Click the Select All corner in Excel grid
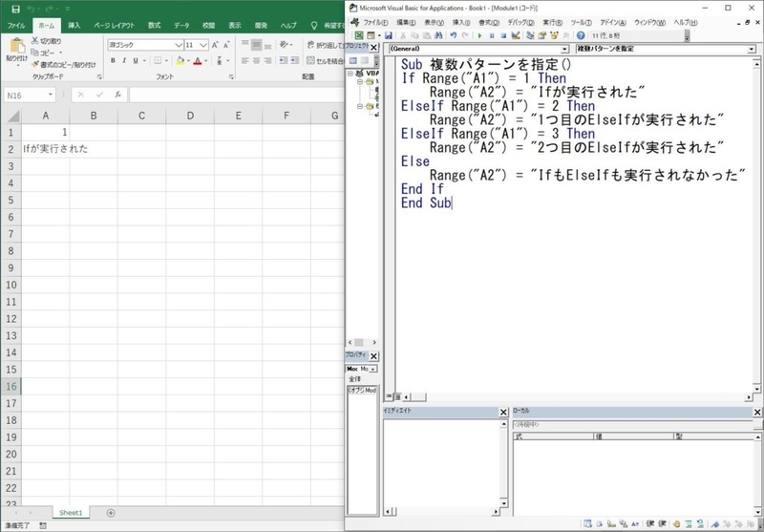764x532 pixels. tap(11, 116)
